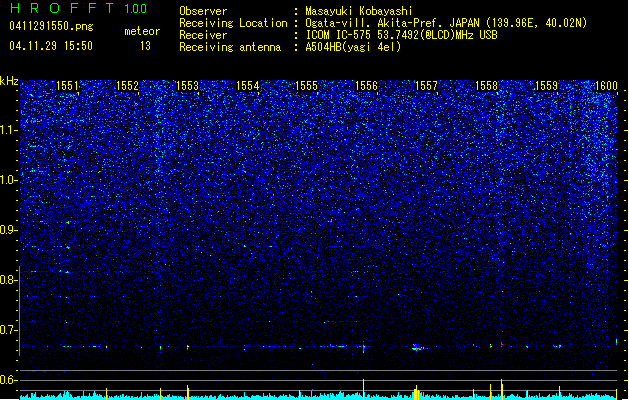
Task: Click the bright meteor echo before 1557
Action: [418, 347]
